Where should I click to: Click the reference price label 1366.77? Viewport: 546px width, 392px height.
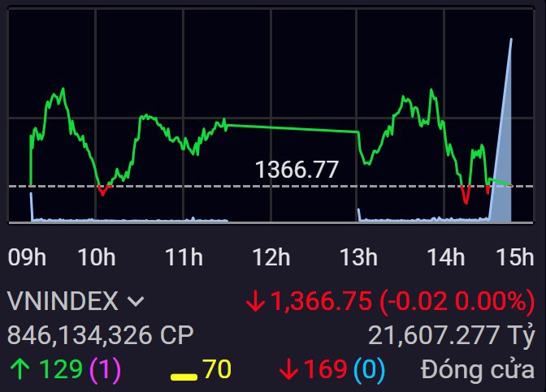tap(297, 170)
